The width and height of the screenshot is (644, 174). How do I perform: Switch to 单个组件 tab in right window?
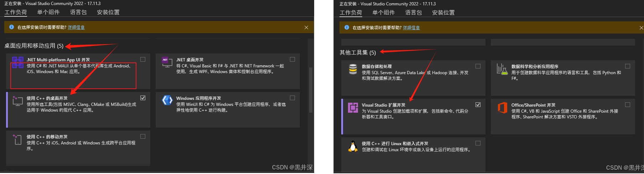coord(384,12)
